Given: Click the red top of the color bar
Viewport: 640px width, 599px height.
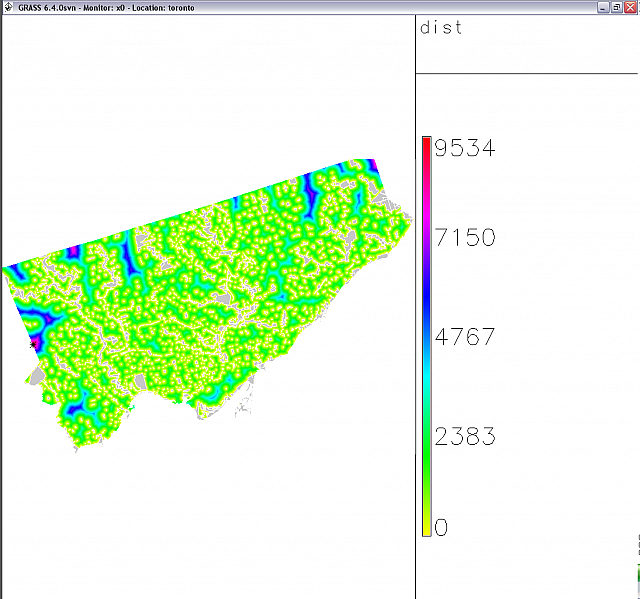Looking at the screenshot, I should click(427, 140).
